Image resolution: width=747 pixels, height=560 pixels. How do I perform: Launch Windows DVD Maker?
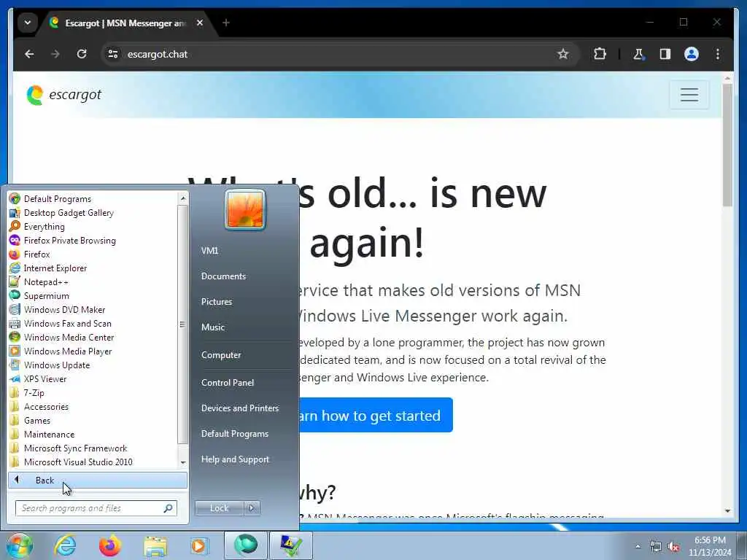point(64,309)
